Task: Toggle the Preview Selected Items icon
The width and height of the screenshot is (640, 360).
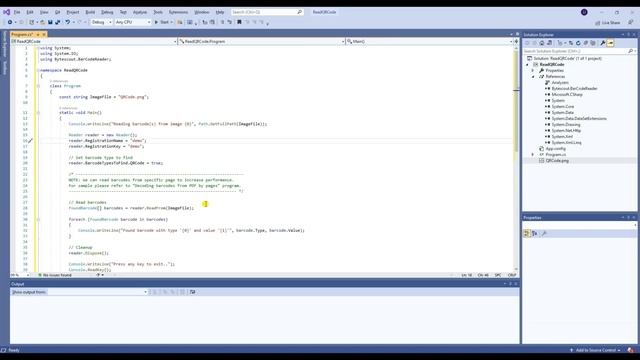Action: [x=610, y=43]
